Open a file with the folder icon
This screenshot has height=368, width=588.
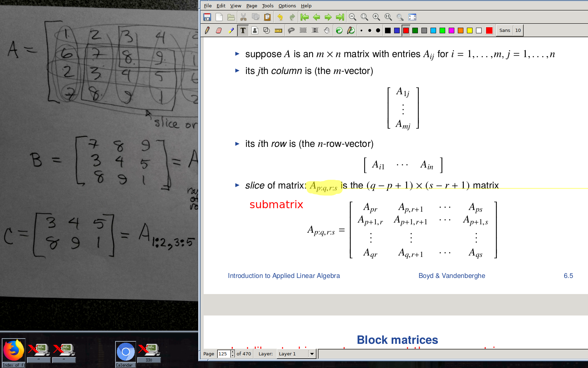(231, 17)
